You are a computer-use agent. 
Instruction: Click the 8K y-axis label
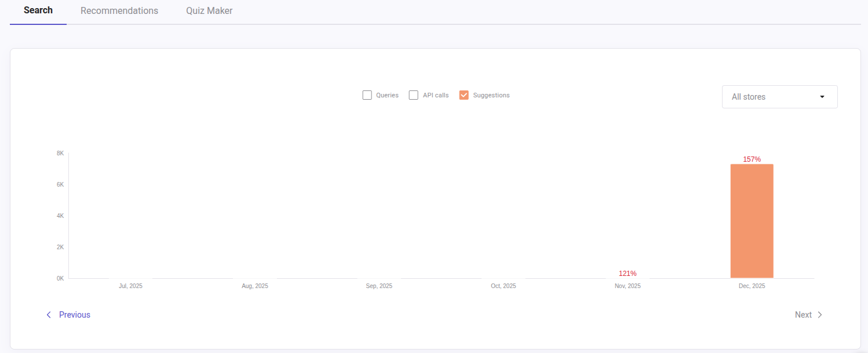[x=59, y=153]
